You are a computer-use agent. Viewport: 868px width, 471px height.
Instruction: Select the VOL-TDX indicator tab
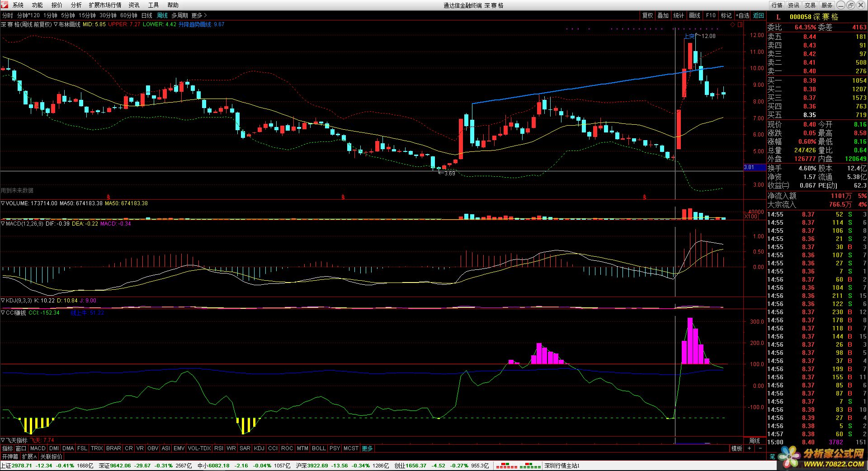[199, 448]
